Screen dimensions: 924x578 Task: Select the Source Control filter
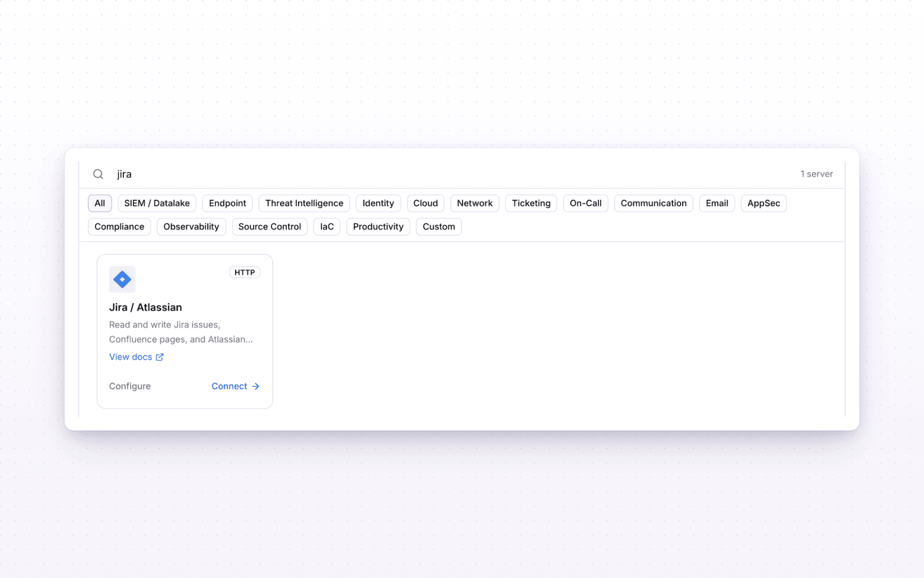[x=270, y=227]
